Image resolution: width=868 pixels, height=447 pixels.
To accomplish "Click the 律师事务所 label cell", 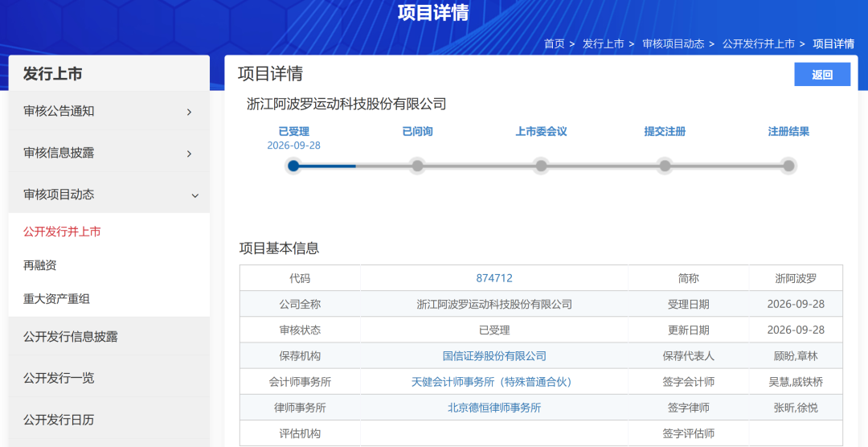I will click(300, 408).
